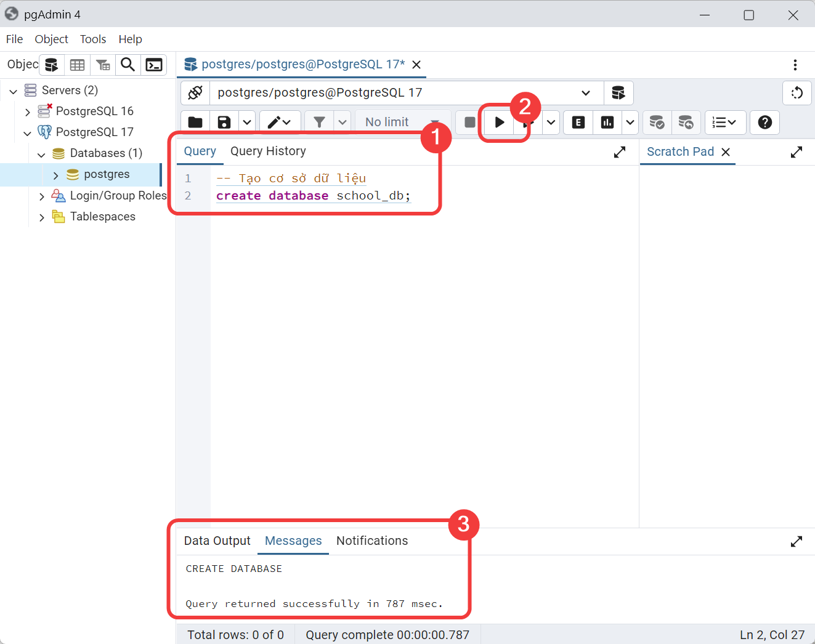
Task: Open the query tool Help icon
Action: [x=764, y=123]
